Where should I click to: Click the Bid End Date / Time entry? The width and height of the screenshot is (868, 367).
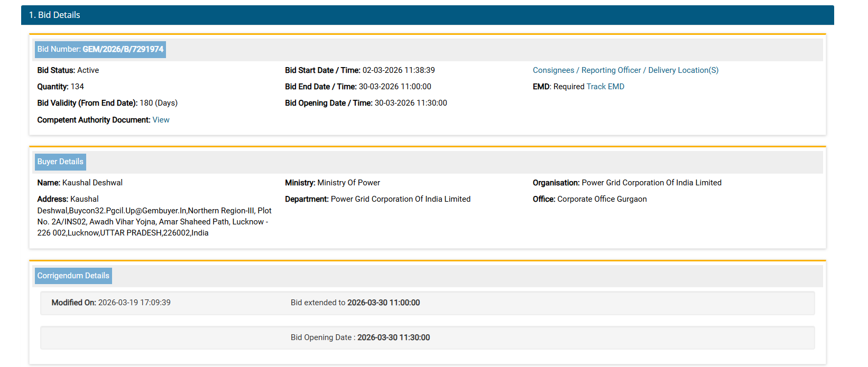click(x=358, y=87)
